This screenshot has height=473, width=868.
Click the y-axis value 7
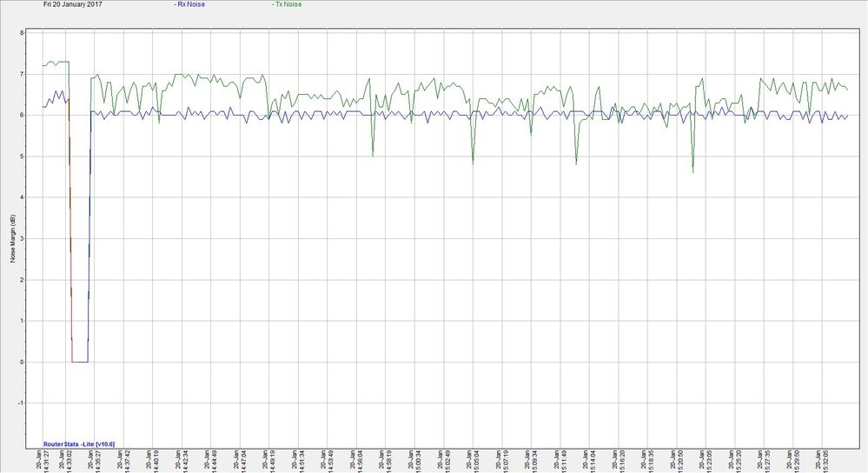22,74
